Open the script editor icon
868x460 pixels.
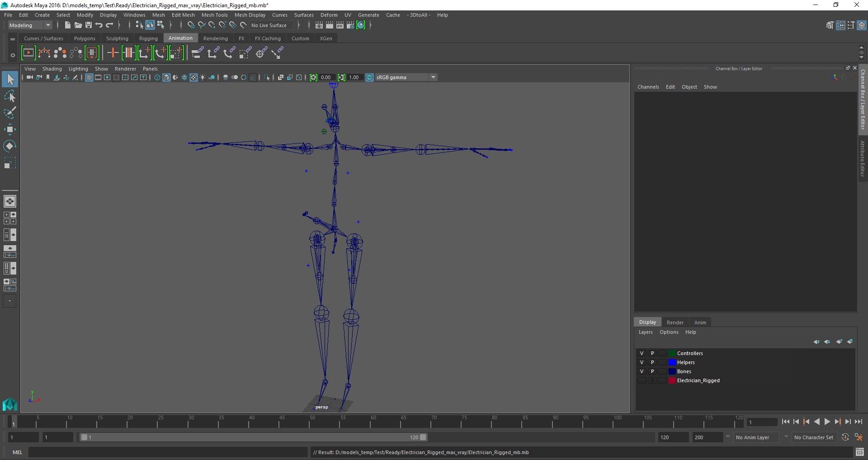[x=860, y=452]
